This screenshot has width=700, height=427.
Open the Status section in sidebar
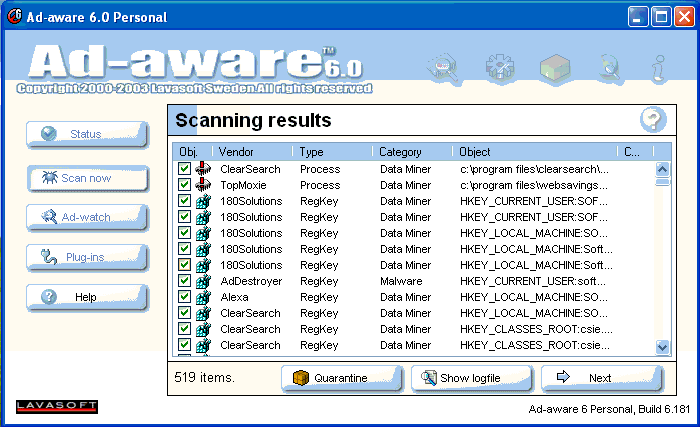(87, 134)
